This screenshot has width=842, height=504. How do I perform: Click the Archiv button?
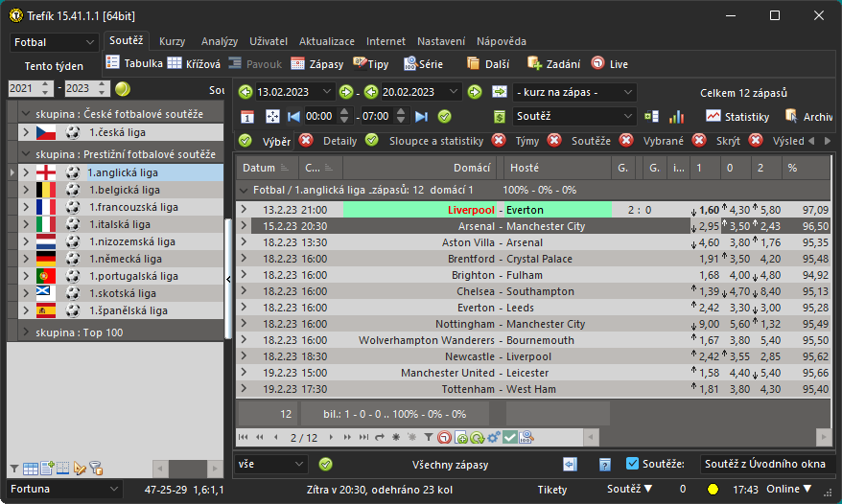tap(809, 117)
